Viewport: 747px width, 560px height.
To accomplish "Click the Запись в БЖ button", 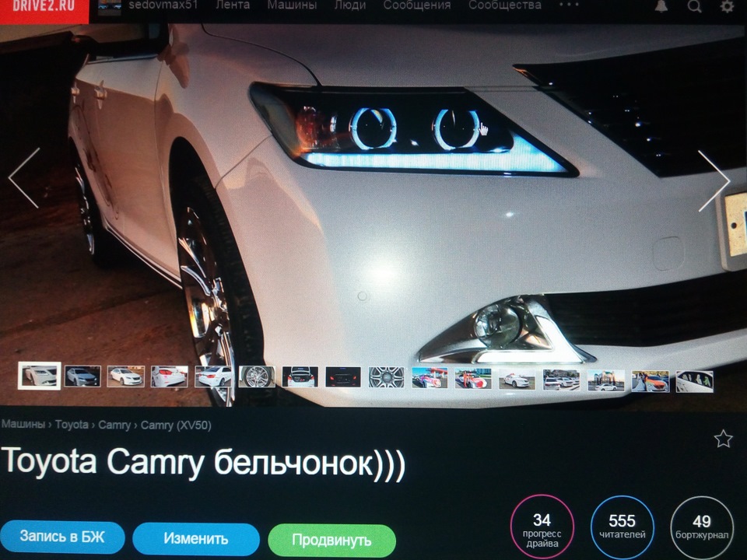I will [62, 537].
